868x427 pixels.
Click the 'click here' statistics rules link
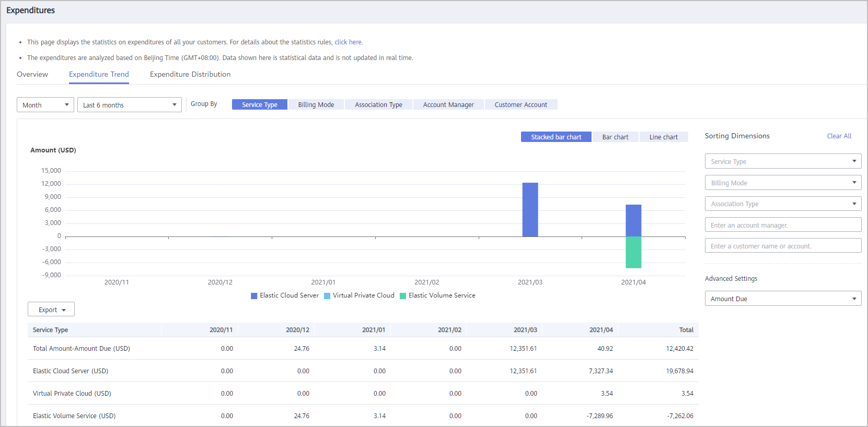[348, 42]
